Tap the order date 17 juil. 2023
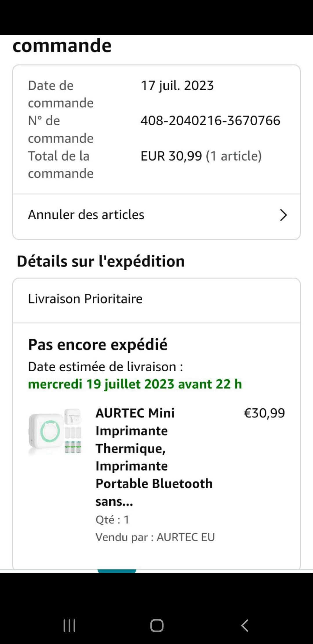This screenshot has height=644, width=313. pyautogui.click(x=177, y=86)
